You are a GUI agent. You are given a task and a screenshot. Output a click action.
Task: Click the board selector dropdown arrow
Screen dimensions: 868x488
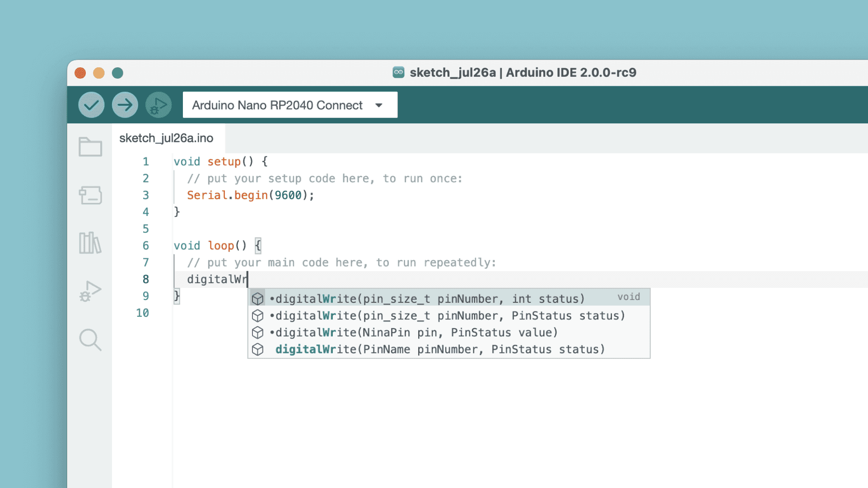click(379, 105)
